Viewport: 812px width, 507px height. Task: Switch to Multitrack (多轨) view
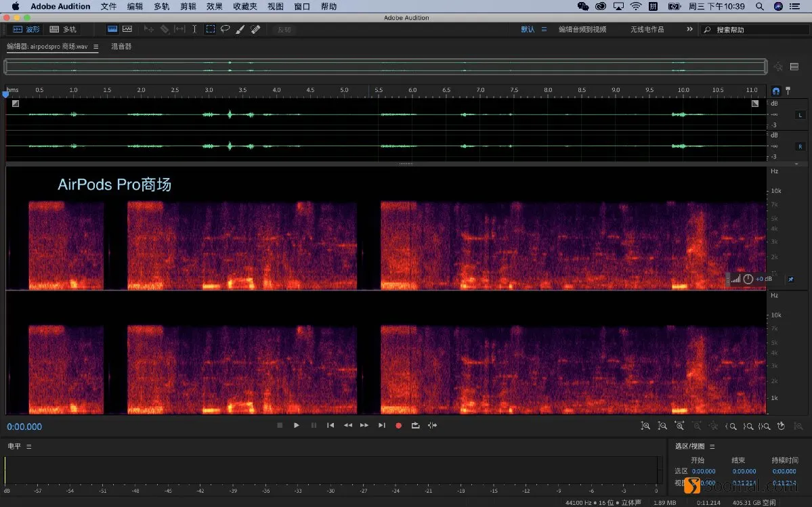point(63,30)
